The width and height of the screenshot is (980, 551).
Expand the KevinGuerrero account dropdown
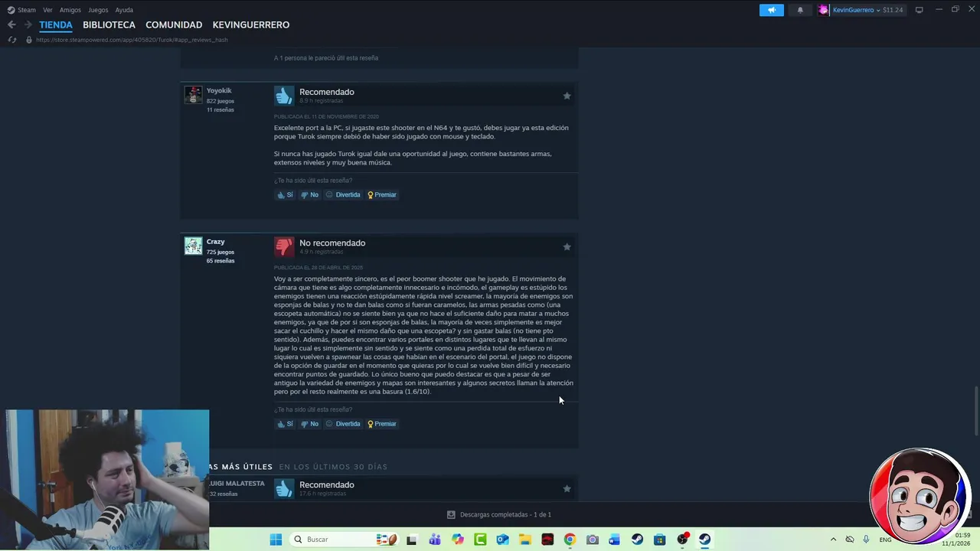[x=878, y=11]
